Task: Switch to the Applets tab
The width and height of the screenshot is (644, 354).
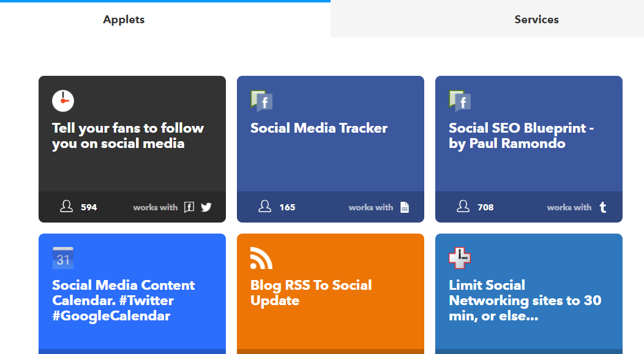Action: pyautogui.click(x=124, y=20)
